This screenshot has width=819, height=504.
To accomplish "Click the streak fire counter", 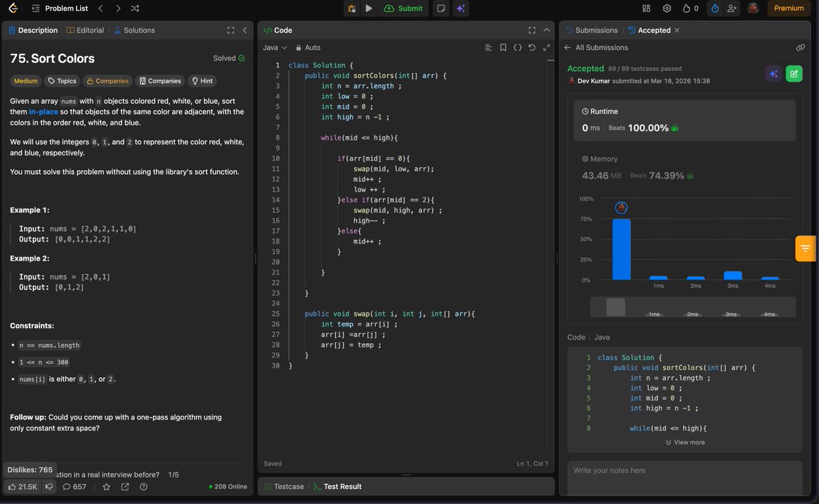I will 691,8.
